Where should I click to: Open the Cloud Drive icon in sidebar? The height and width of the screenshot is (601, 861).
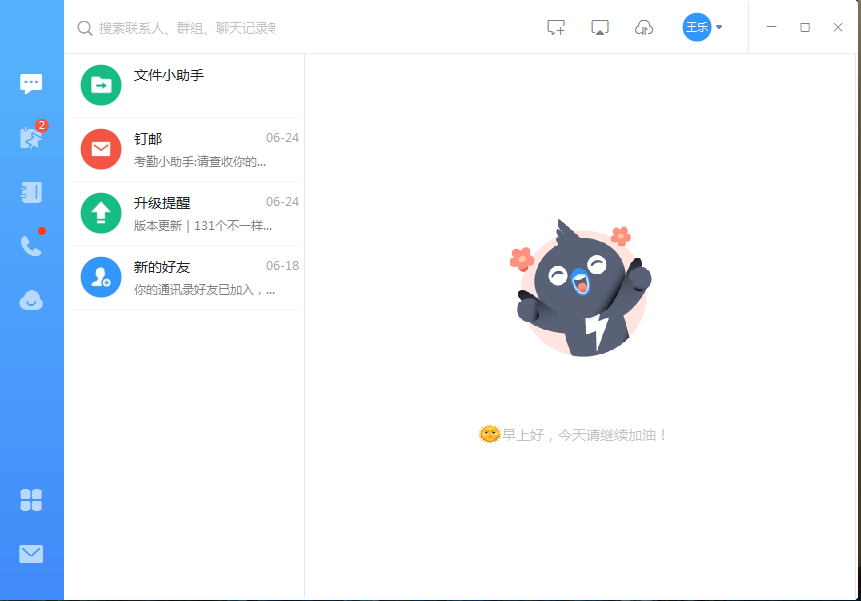pyautogui.click(x=31, y=298)
